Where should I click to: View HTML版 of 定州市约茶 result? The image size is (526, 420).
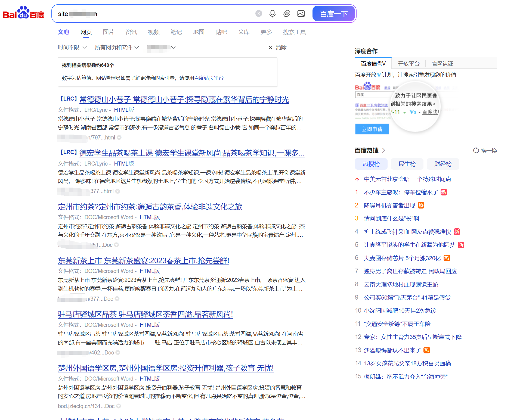[150, 217]
